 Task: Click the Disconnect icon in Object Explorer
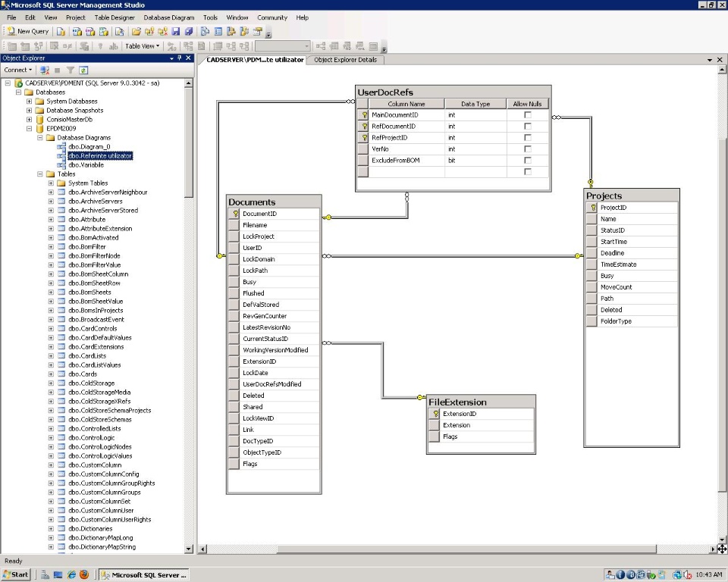coord(45,70)
